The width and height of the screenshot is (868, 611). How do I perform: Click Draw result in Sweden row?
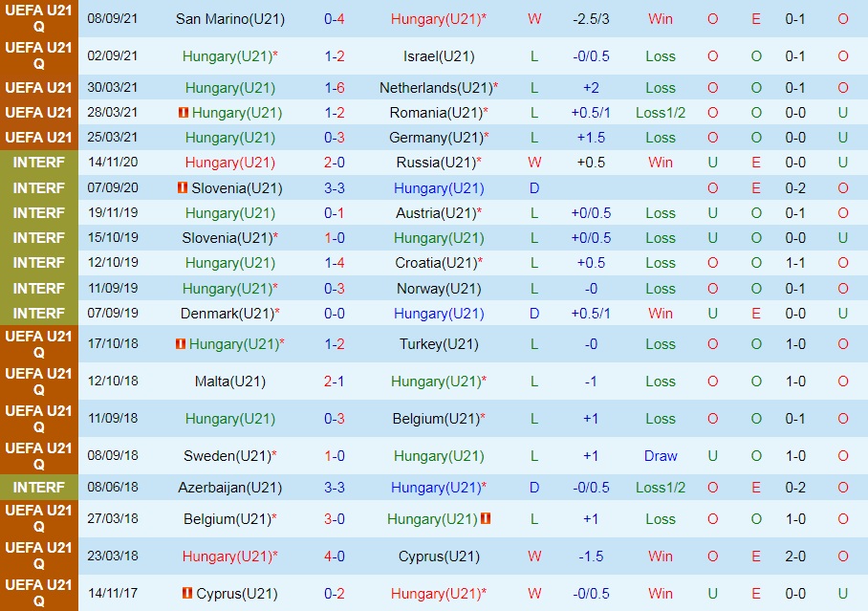pyautogui.click(x=661, y=456)
